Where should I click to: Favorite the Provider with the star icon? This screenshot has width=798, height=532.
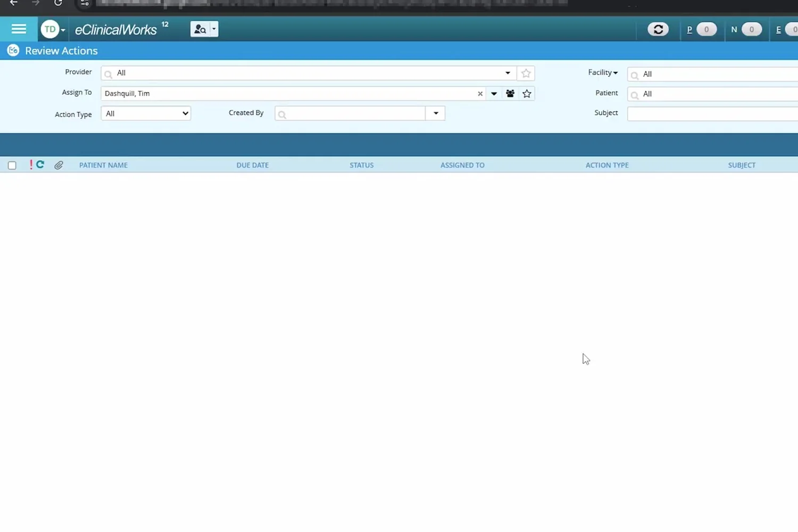pos(526,73)
